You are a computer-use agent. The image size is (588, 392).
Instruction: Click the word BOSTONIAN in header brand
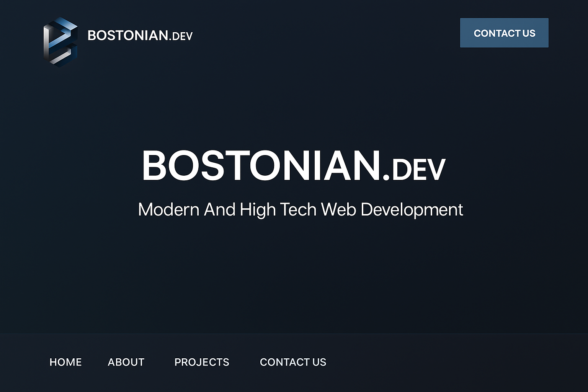tap(128, 36)
